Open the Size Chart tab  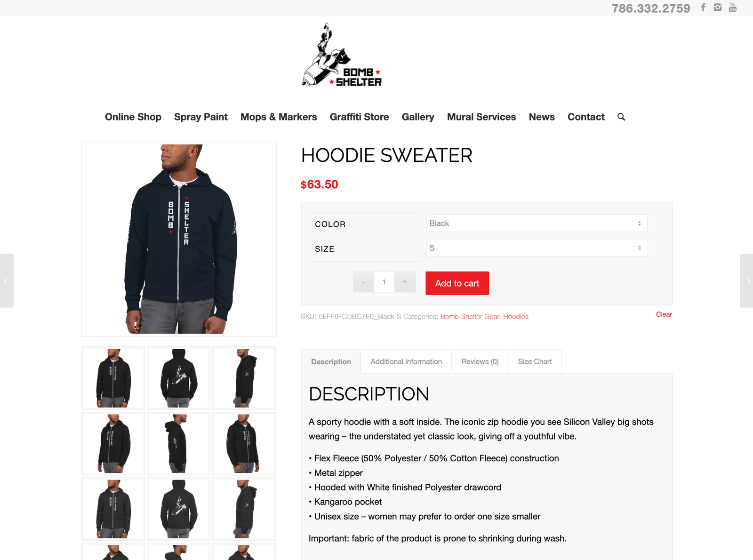[535, 361]
